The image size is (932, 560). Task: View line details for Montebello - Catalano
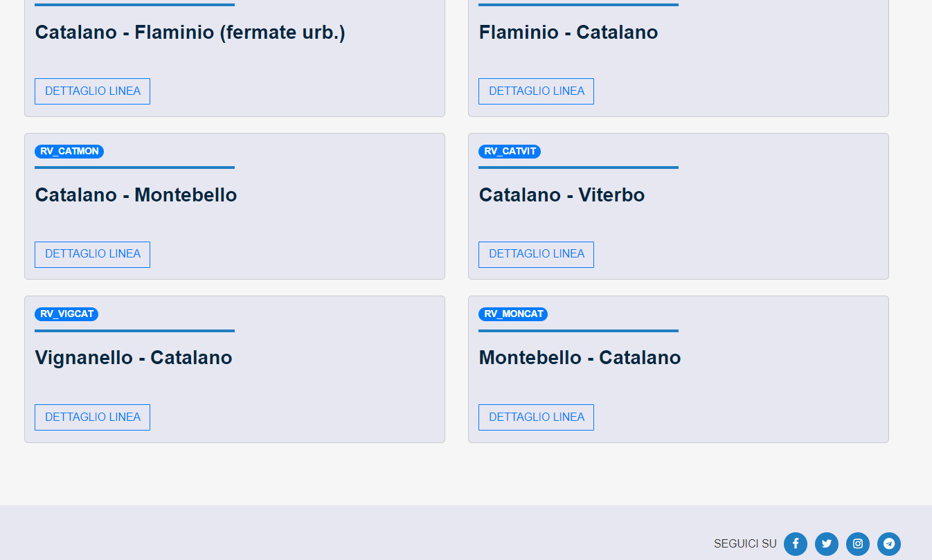pos(536,417)
